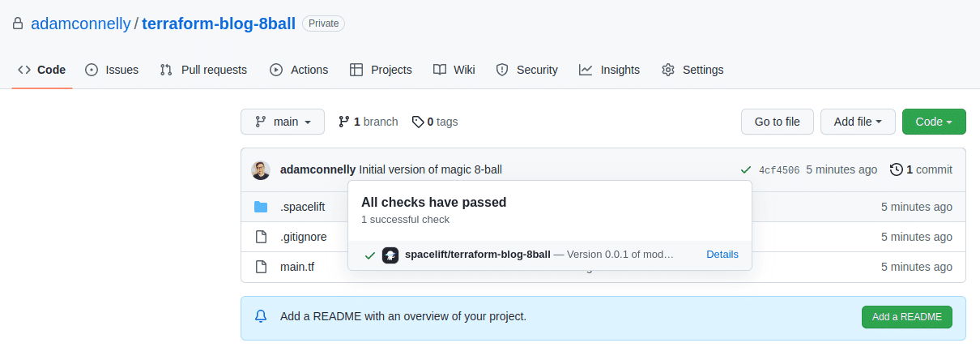The height and width of the screenshot is (360, 980).
Task: Open commit hash 4cf4506
Action: [x=779, y=170]
